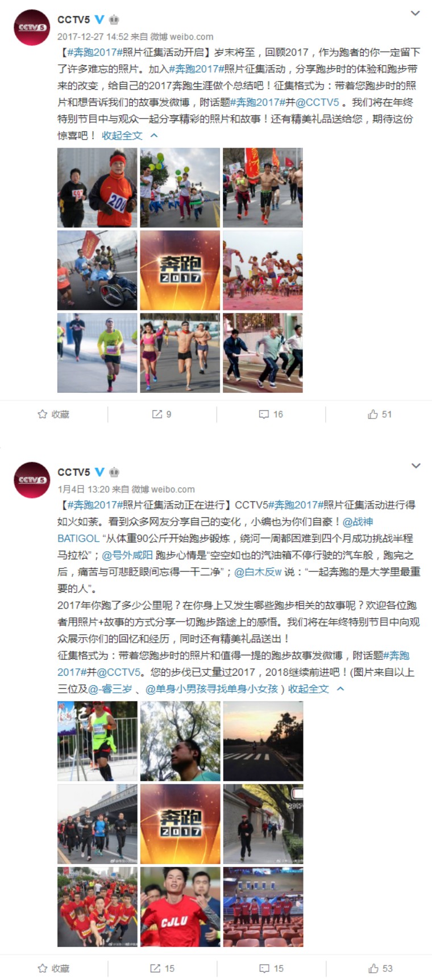Open the red CJLU shirt photo thumbnail
The width and height of the screenshot is (432, 980).
coord(180,907)
